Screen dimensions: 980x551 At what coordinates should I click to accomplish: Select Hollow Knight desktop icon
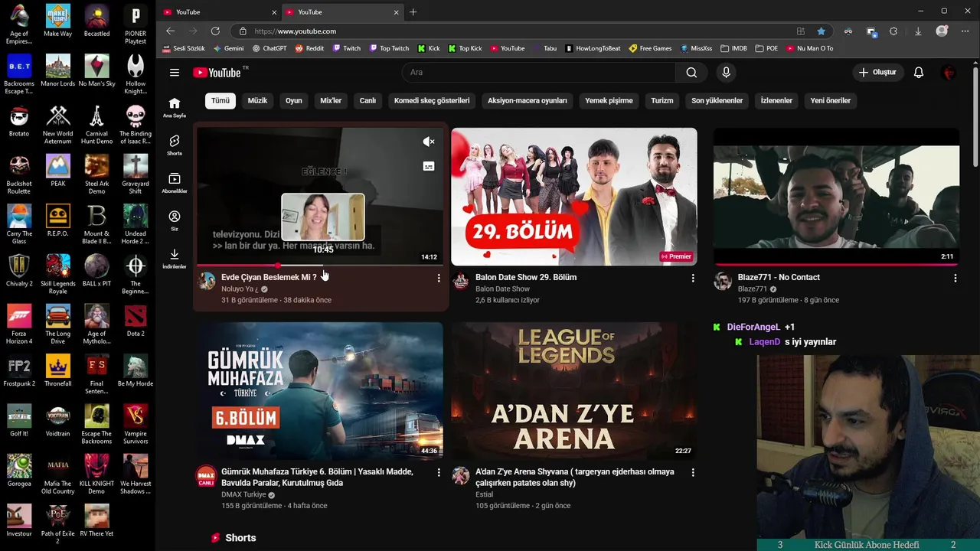pos(136,73)
